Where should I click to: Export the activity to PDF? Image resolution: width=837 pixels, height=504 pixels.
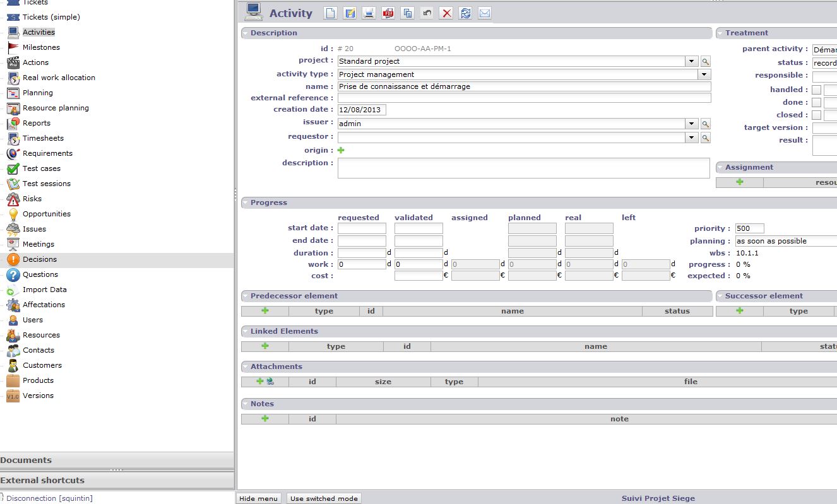[389, 13]
